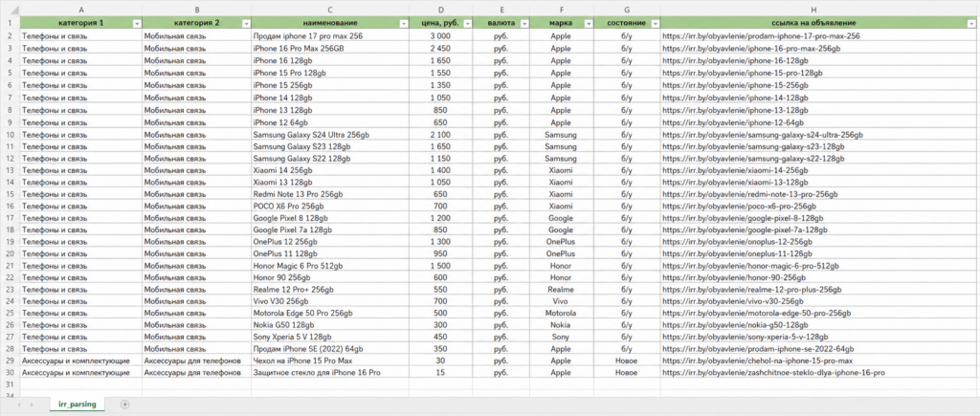Screen dimensions: 980x416
Task: Switch to the irr_parsing sheet tab
Action: coord(78,405)
